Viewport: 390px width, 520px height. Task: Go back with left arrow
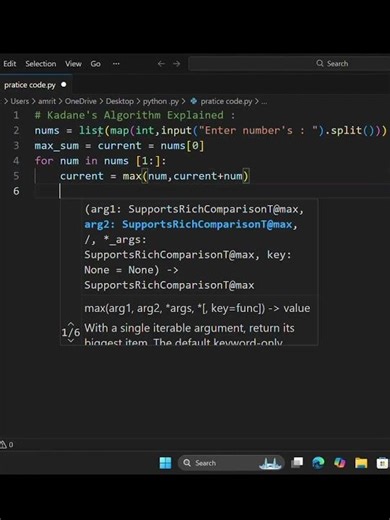pyautogui.click(x=161, y=64)
